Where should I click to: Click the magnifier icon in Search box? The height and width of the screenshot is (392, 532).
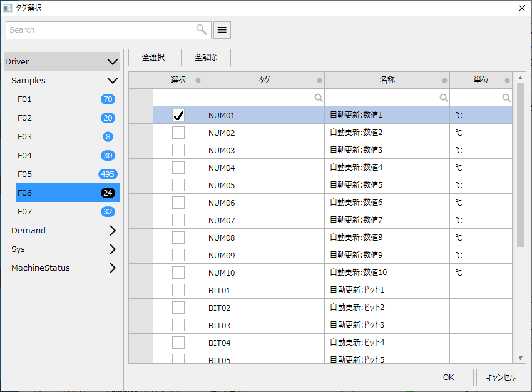coord(202,29)
